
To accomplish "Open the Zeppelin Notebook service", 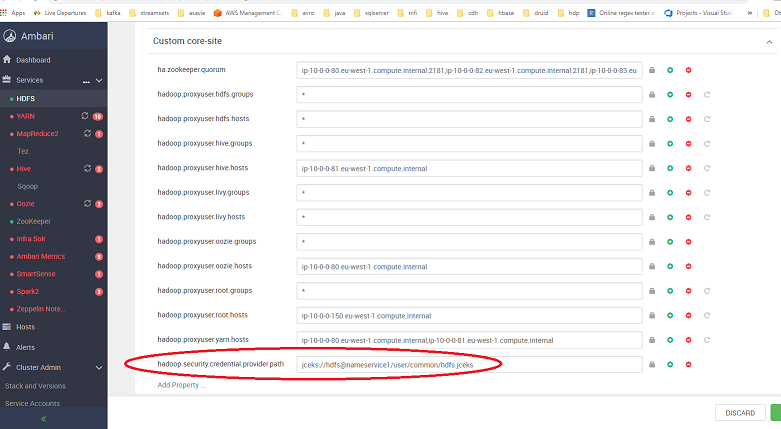I will 40,309.
